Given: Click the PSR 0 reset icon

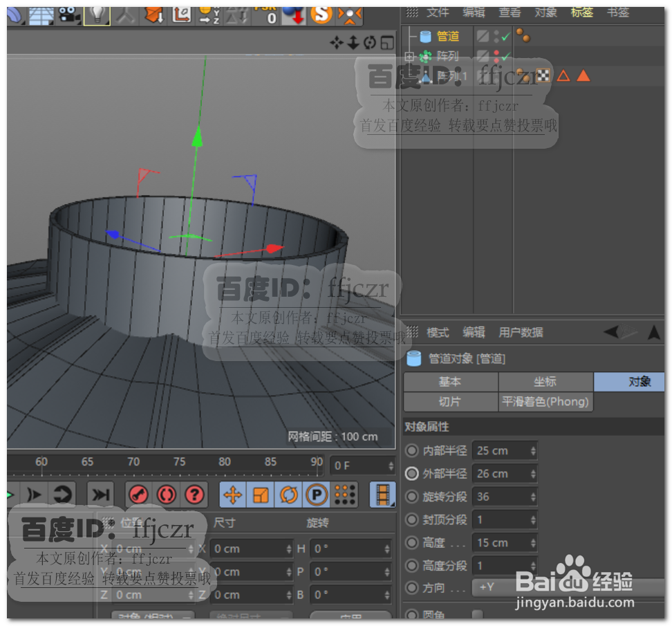Looking at the screenshot, I should tap(265, 15).
